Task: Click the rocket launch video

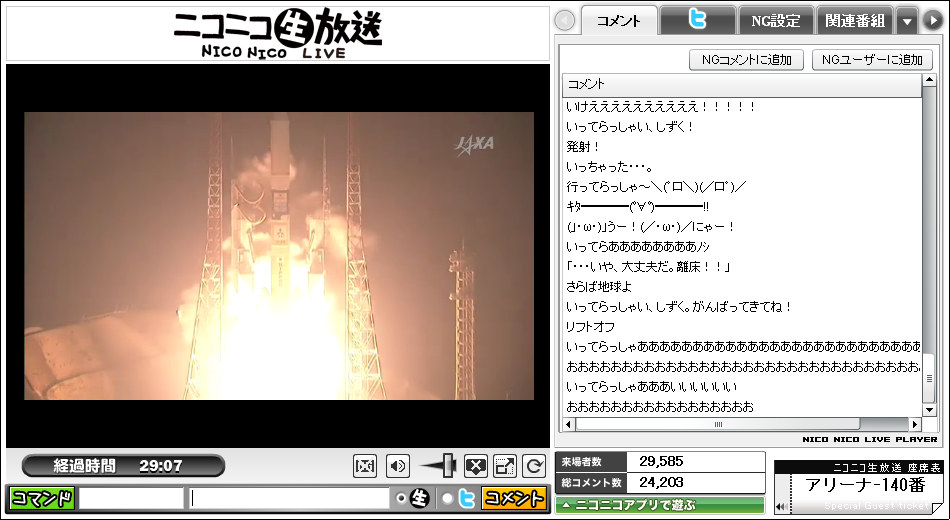Action: pyautogui.click(x=279, y=256)
